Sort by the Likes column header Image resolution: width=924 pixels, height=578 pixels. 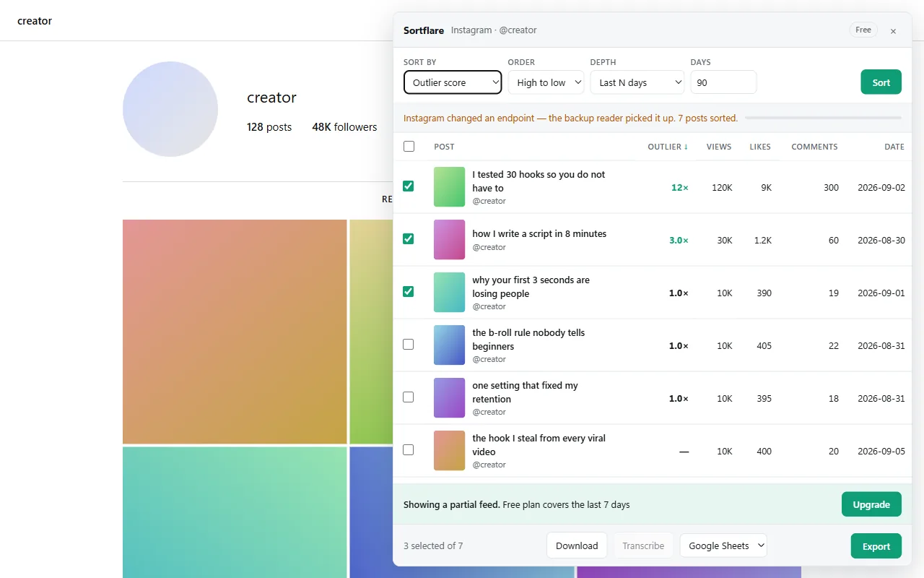(x=760, y=147)
